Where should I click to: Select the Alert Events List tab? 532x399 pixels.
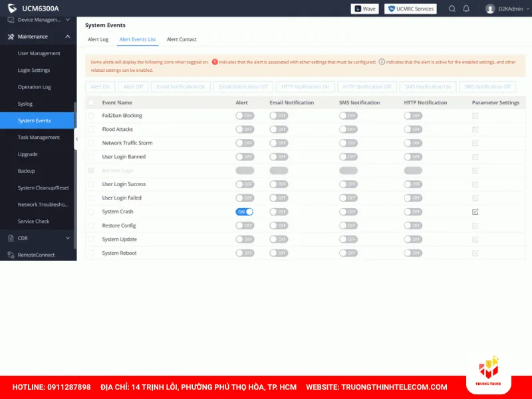(x=138, y=39)
